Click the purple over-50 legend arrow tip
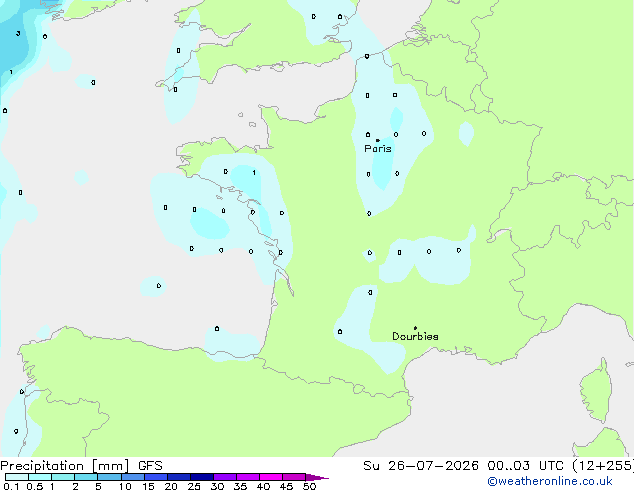The height and width of the screenshot is (490, 634). pyautogui.click(x=317, y=477)
